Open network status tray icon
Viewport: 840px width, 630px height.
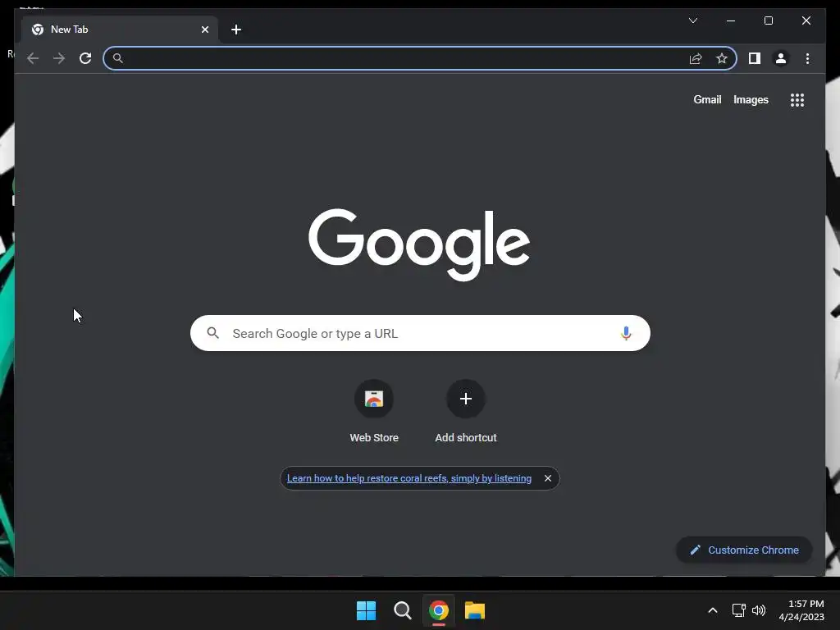(739, 610)
